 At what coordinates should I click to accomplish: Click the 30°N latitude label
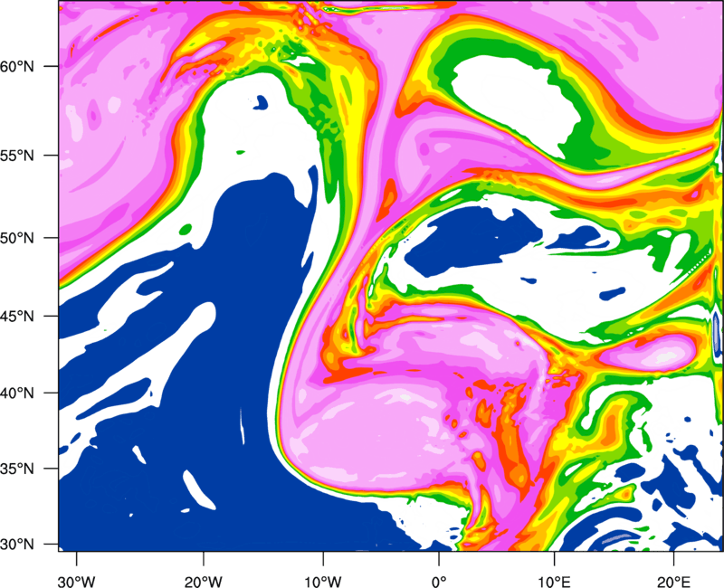[x=17, y=545]
